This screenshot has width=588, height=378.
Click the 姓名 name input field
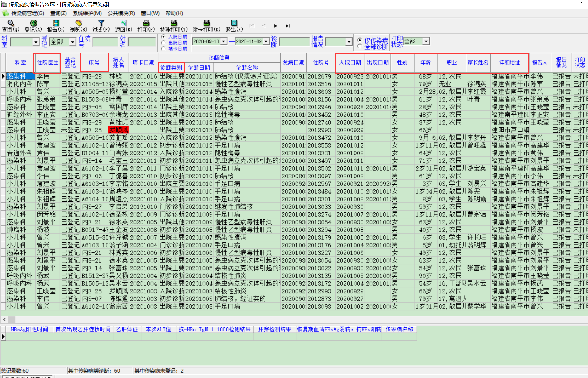[141, 42]
